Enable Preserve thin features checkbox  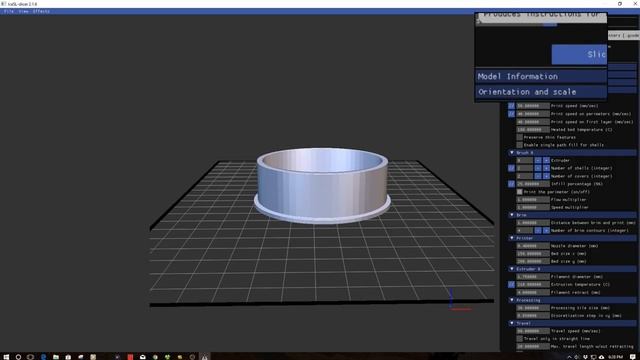pos(519,137)
